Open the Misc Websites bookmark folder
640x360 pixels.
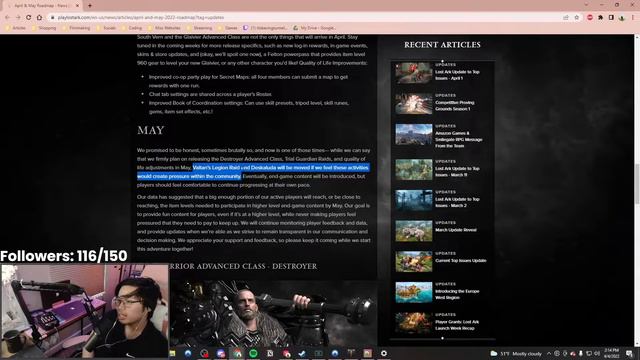[x=164, y=28]
